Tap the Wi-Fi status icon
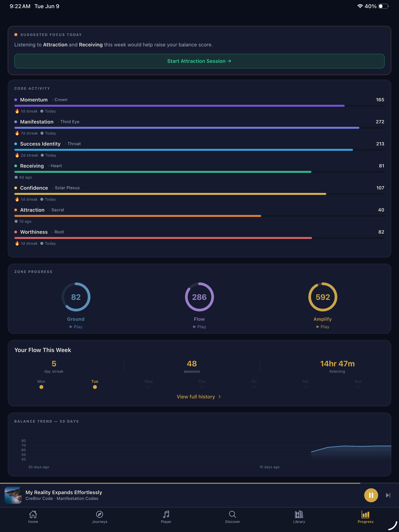399x532 pixels. click(360, 6)
